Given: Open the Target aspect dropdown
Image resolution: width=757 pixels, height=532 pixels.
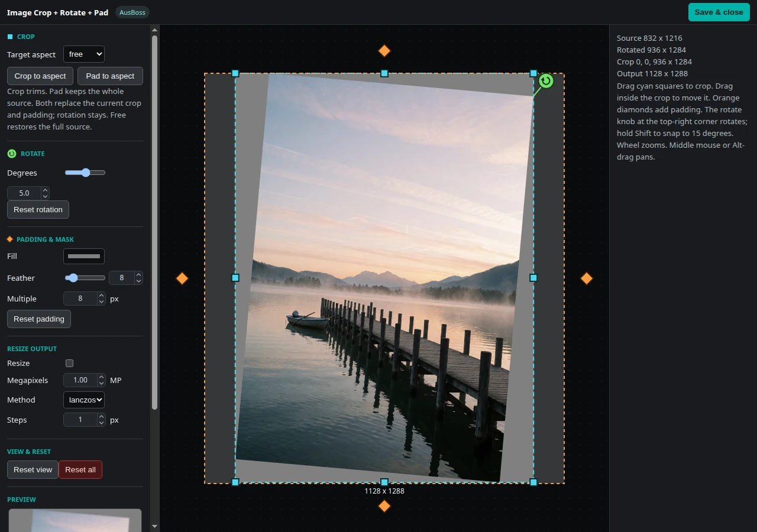Looking at the screenshot, I should point(84,54).
